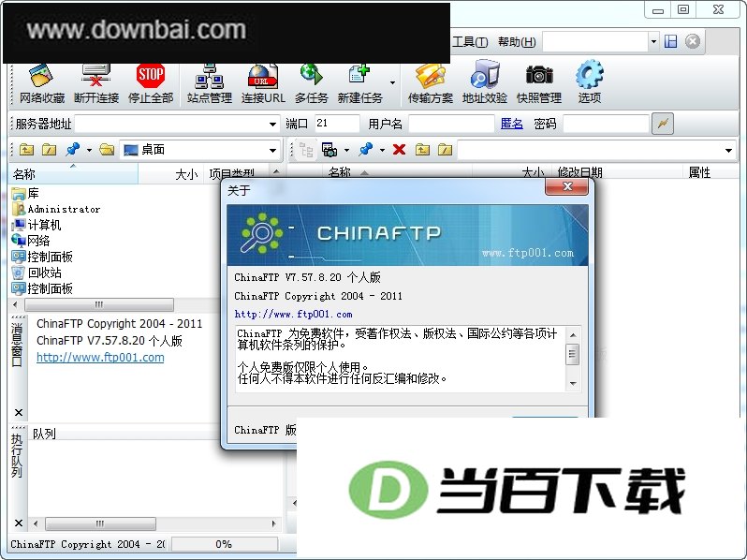
Task: Click the 队列 queue column header
Action: point(44,434)
